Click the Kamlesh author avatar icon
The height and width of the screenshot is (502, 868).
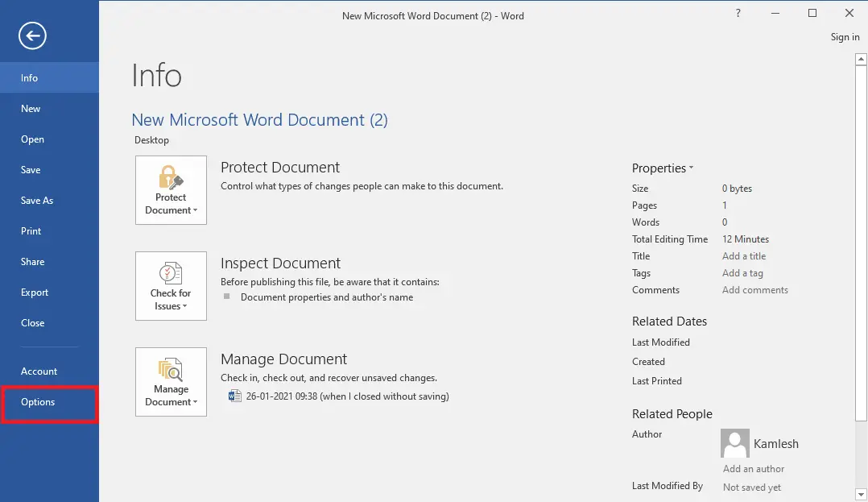click(x=735, y=442)
